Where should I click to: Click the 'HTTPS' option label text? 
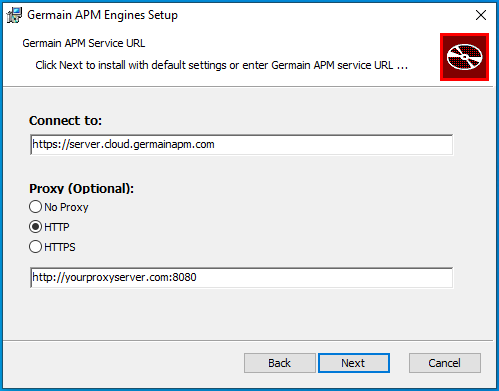[x=60, y=247]
